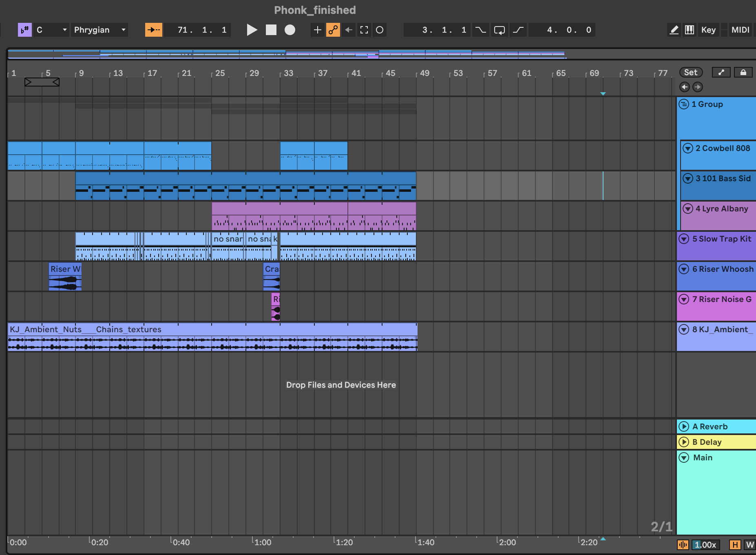Click the Play button in transport
This screenshot has height=555, width=756.
tap(252, 30)
